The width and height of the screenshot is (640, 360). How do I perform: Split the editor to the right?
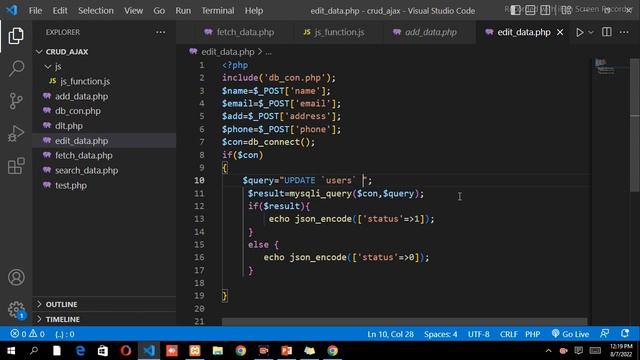coord(607,32)
